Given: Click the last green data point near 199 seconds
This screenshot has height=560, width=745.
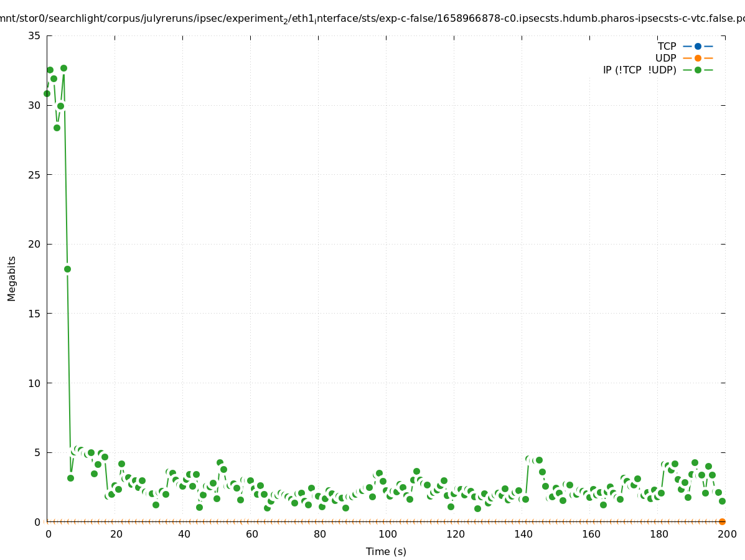Looking at the screenshot, I should [x=722, y=501].
